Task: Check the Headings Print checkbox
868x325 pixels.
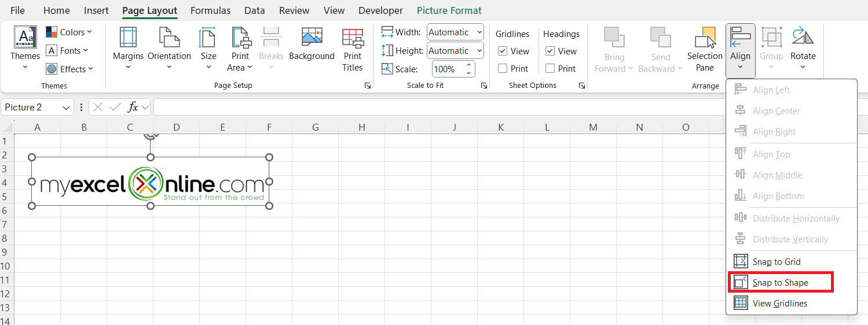Action: (550, 69)
